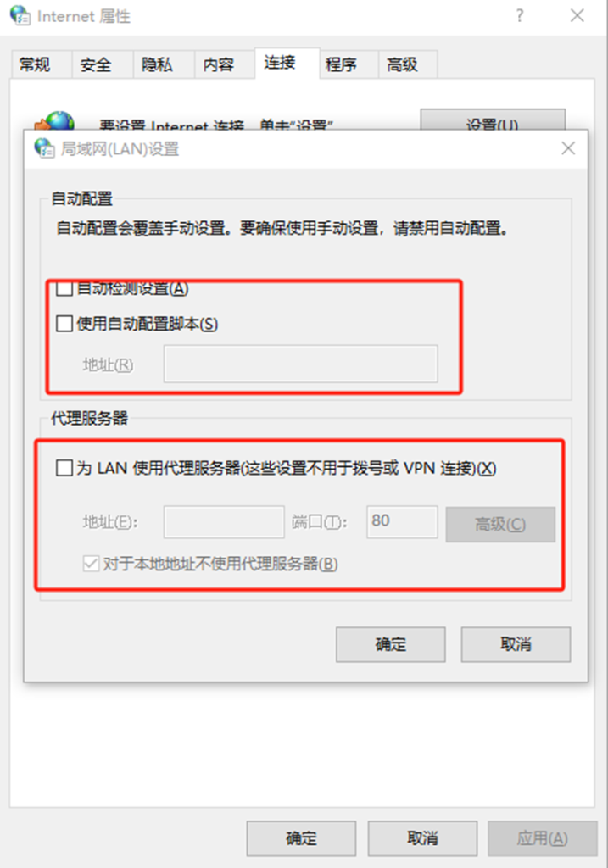Click the 局域网(LAN)设置 dialog title icon
This screenshot has width=608, height=868.
tap(44, 148)
